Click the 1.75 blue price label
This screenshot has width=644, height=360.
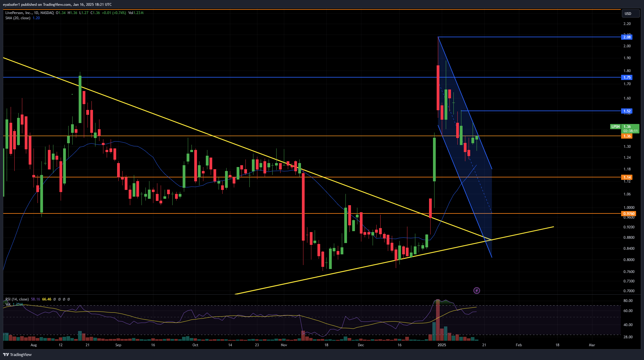coord(627,78)
